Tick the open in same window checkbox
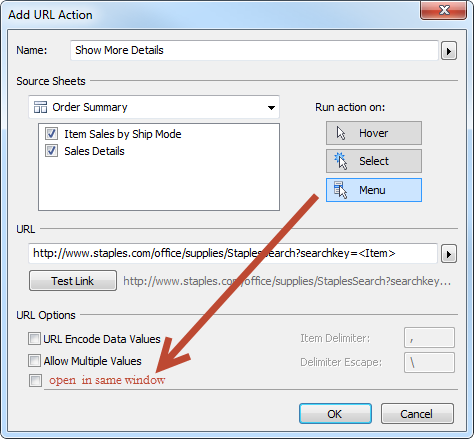Image resolution: width=474 pixels, height=439 pixels. tap(35, 380)
